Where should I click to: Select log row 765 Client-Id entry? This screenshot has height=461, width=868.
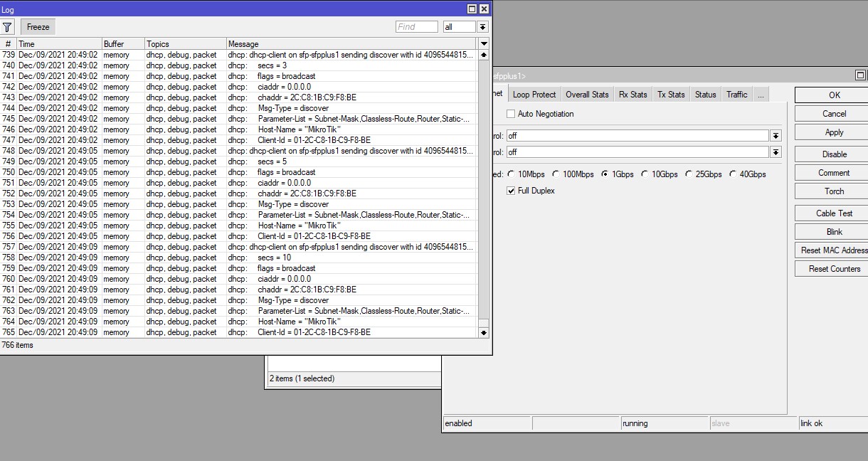pos(239,332)
